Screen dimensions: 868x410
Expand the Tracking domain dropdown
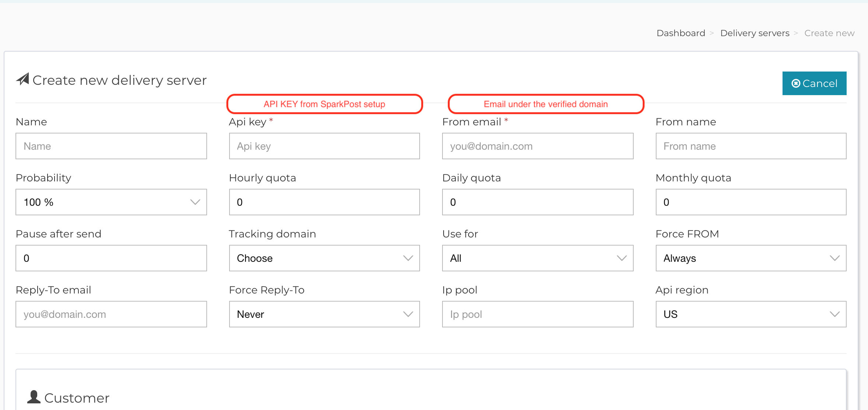point(324,258)
